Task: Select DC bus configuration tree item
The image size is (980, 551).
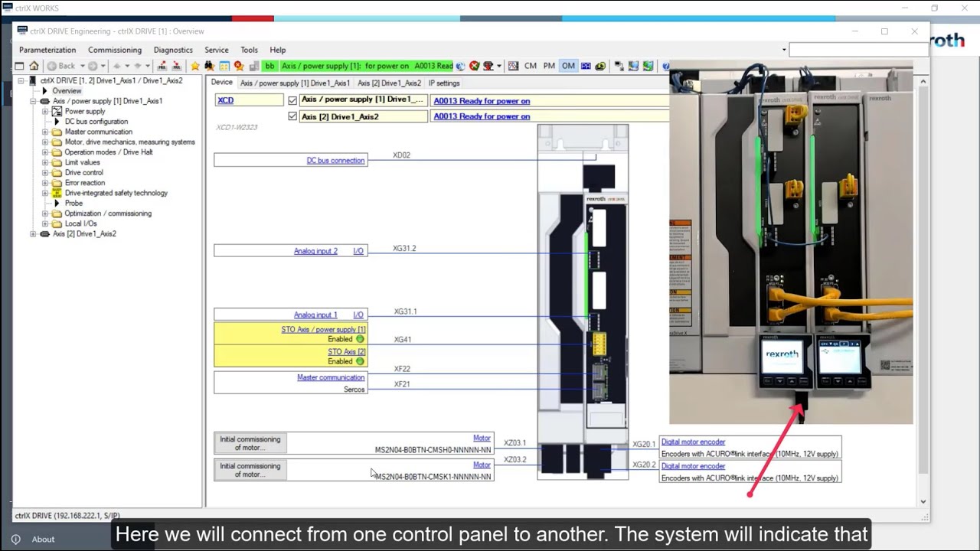Action: pyautogui.click(x=96, y=122)
